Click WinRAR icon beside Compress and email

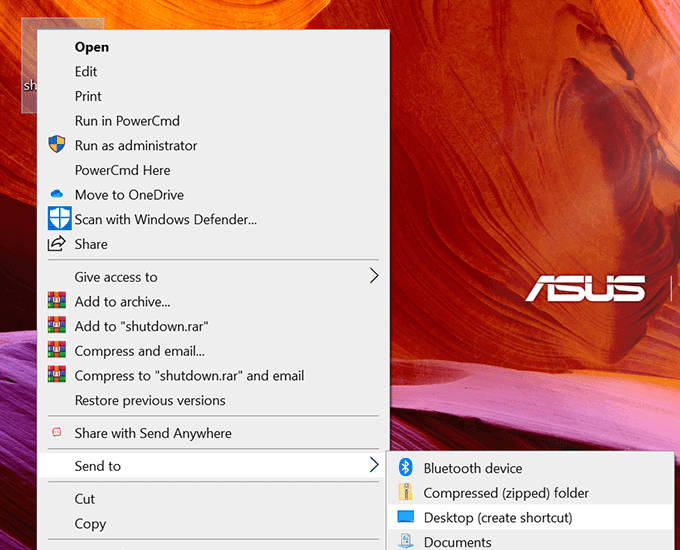click(x=57, y=350)
